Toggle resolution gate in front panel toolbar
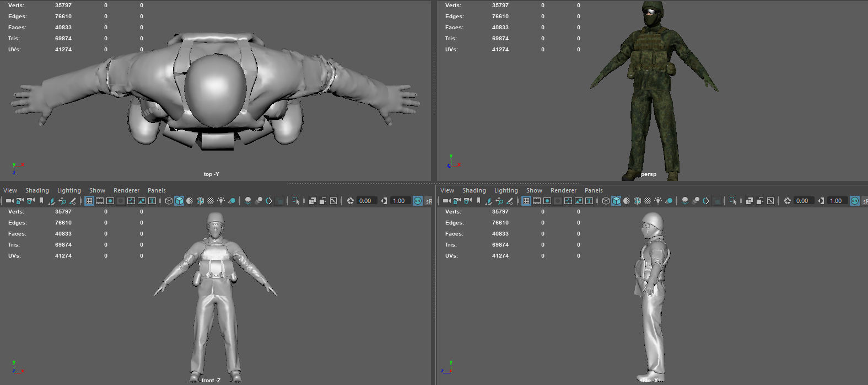868x385 pixels. click(x=110, y=201)
